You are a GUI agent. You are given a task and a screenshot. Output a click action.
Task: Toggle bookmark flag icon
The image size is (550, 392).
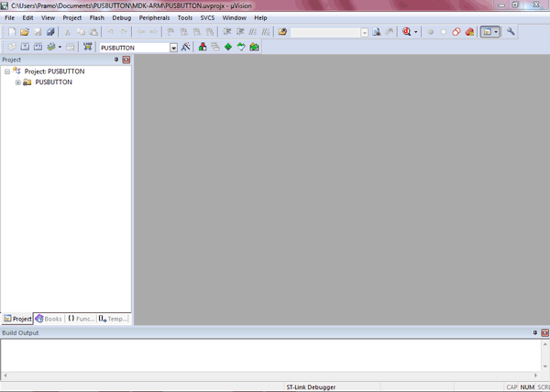click(x=170, y=32)
